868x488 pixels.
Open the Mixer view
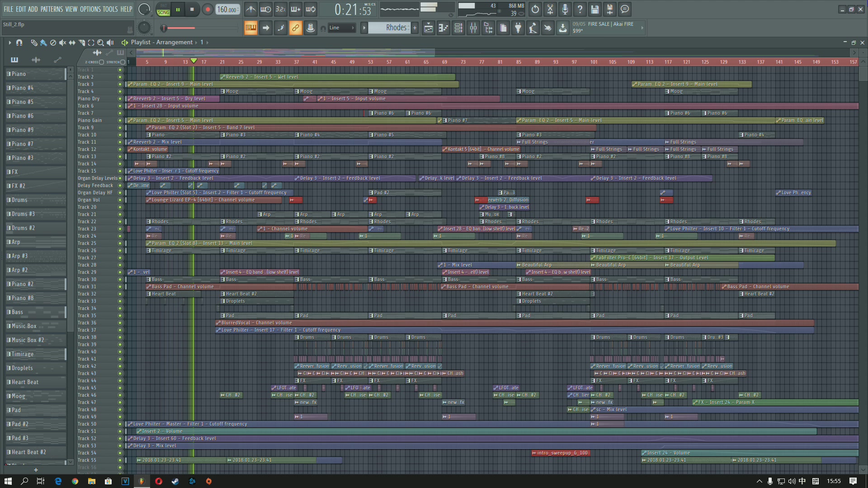pyautogui.click(x=473, y=28)
